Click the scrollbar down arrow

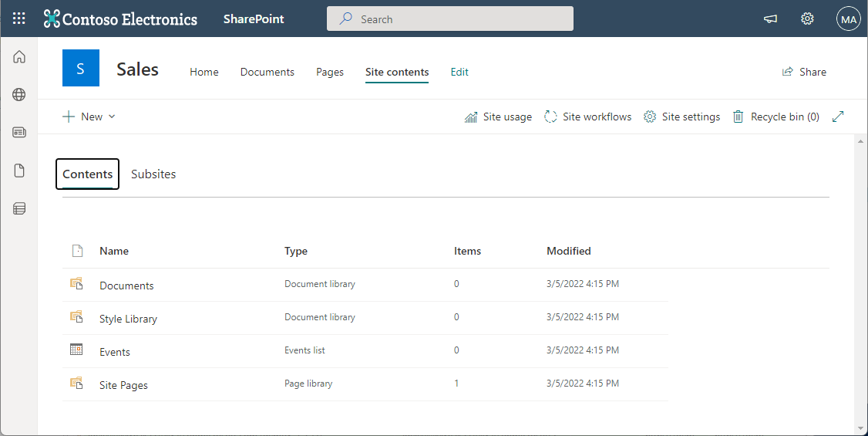click(x=860, y=428)
